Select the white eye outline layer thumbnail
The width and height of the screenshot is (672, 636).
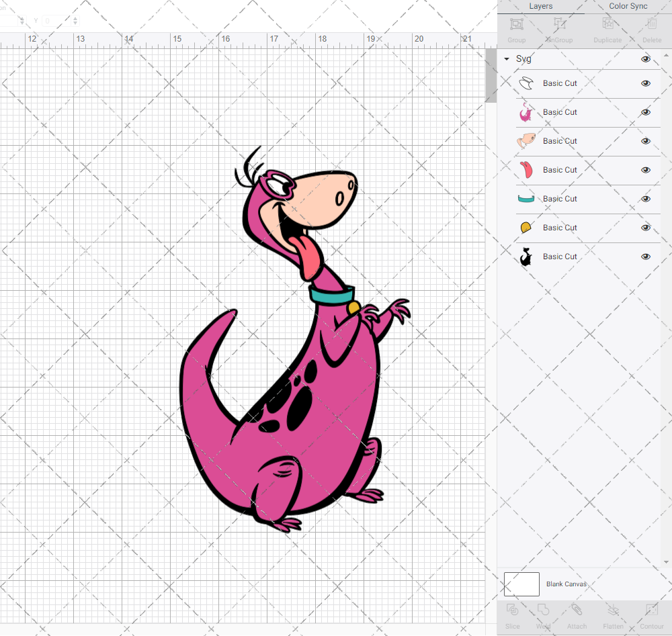click(526, 83)
